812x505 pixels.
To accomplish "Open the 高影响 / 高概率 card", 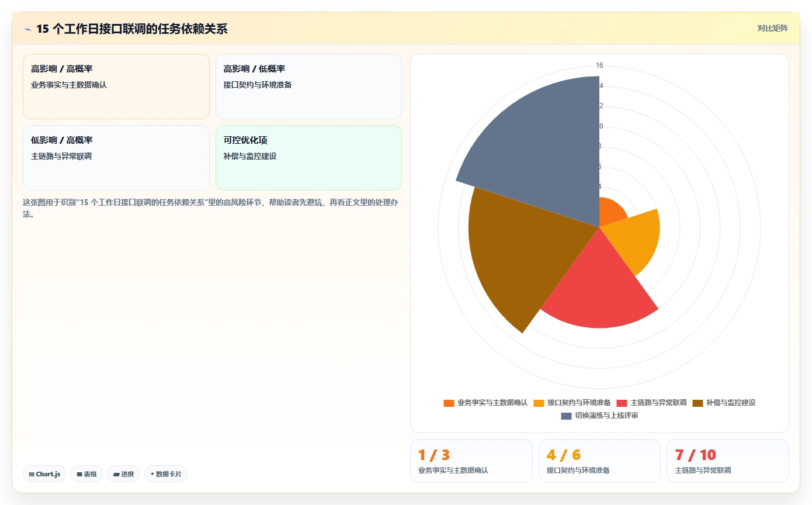I will click(116, 87).
